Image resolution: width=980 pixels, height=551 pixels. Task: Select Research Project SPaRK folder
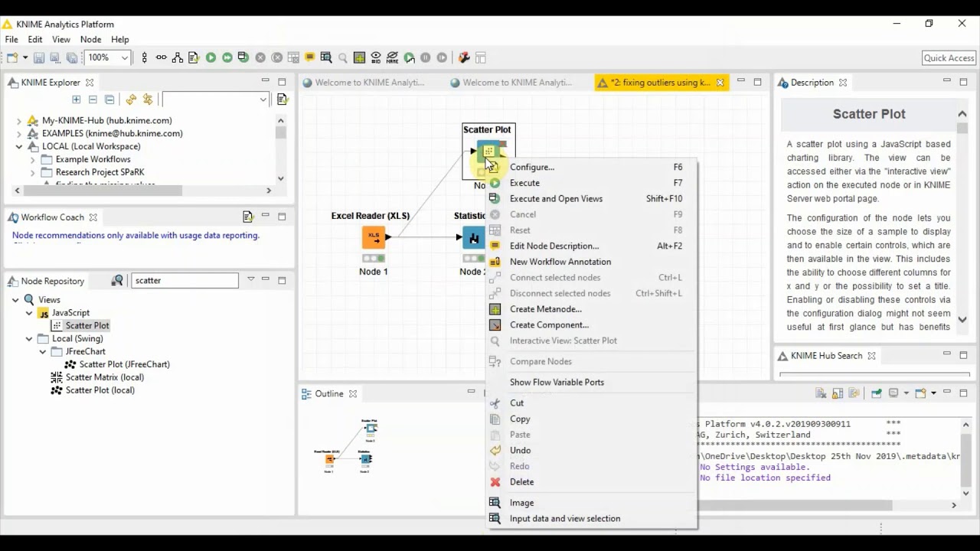click(100, 172)
